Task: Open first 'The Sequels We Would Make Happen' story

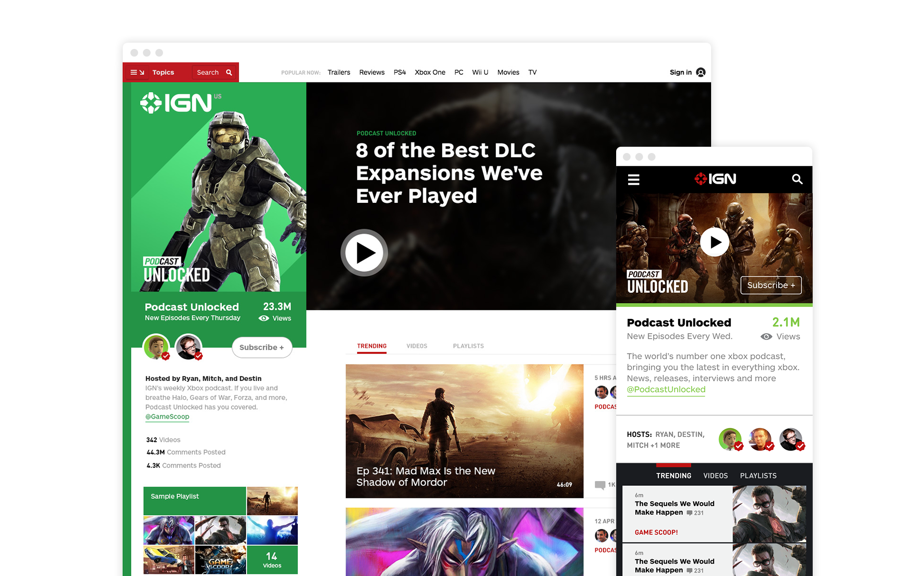Action: [x=714, y=514]
